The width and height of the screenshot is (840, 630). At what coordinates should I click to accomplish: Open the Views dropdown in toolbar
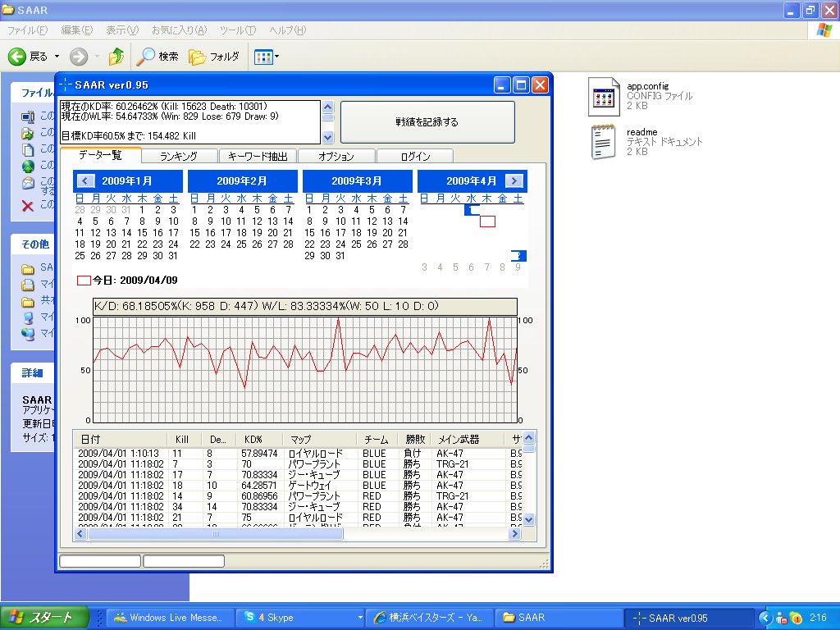coord(267,57)
